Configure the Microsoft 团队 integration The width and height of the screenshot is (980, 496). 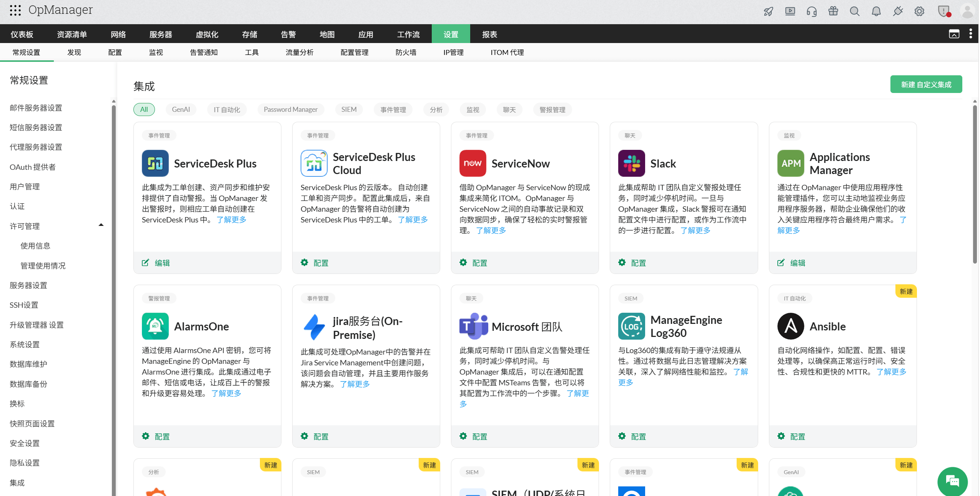tap(473, 436)
